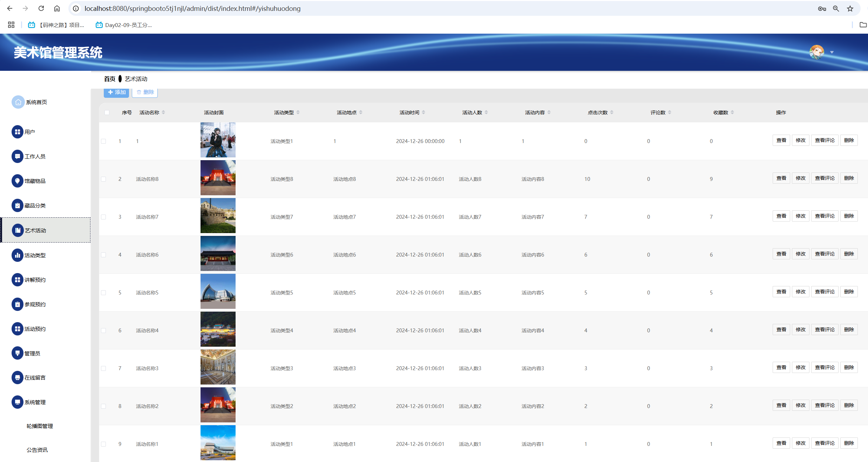
Task: Open 工作人员 via its sidebar icon
Action: point(17,156)
